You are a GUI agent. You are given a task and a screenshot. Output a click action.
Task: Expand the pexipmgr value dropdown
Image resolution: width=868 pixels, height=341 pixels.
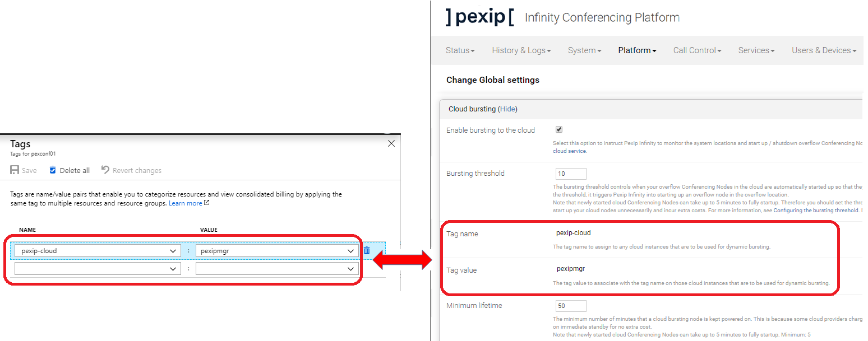coord(351,251)
